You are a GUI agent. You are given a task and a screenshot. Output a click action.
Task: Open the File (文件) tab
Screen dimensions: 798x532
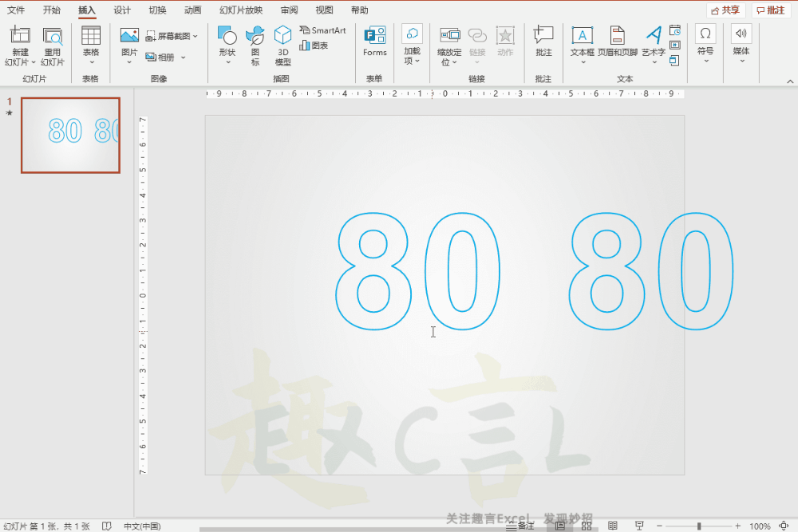(16, 10)
